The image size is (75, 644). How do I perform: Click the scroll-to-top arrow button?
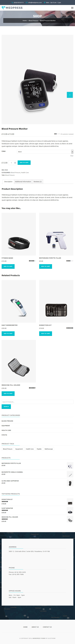point(70,95)
